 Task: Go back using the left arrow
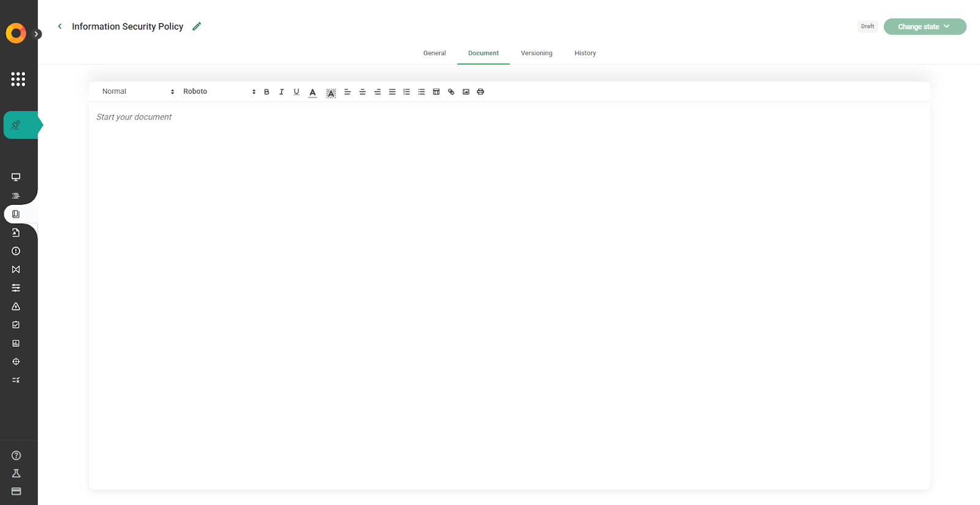tap(59, 26)
